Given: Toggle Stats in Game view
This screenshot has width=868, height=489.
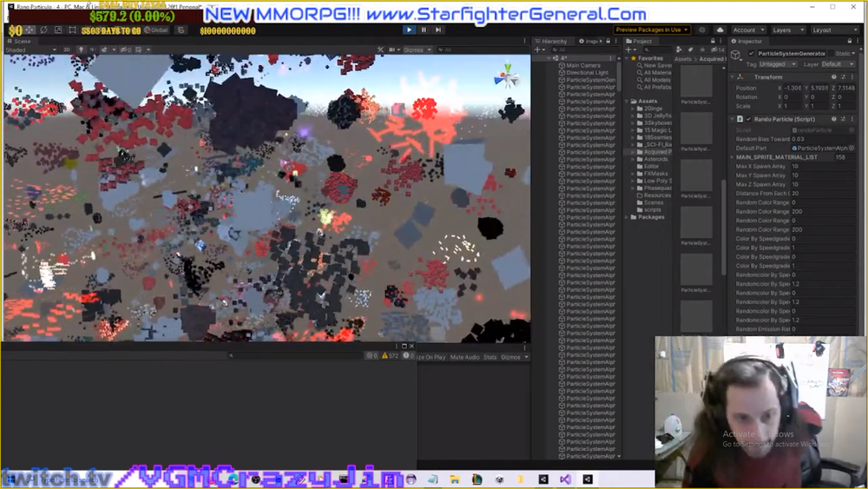Looking at the screenshot, I should point(490,357).
